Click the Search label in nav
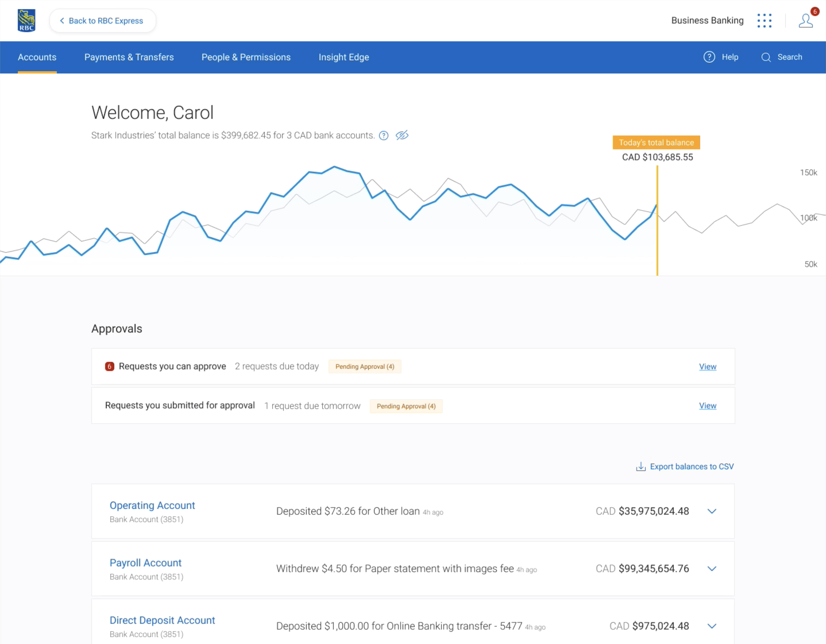This screenshot has width=826, height=644. click(x=790, y=57)
